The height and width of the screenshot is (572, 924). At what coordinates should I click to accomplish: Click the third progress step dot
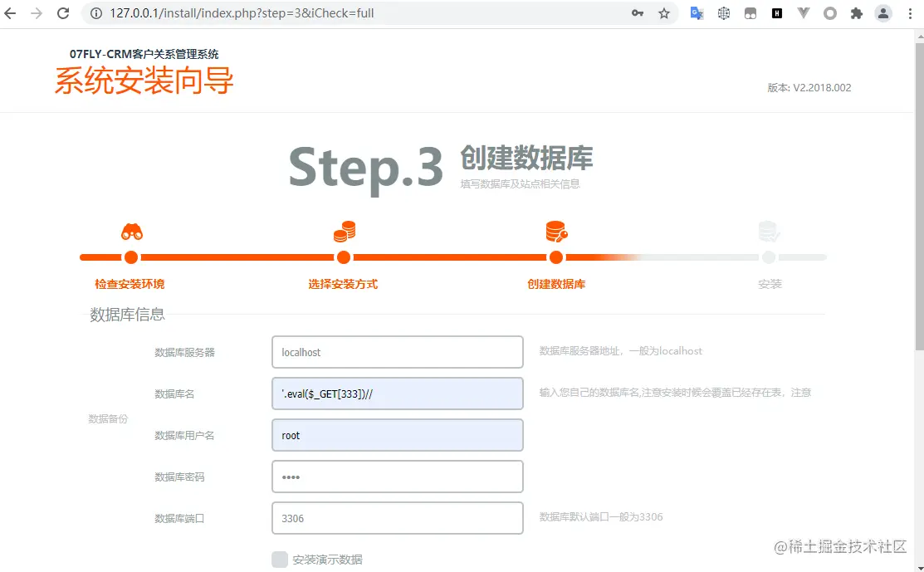[x=555, y=257]
